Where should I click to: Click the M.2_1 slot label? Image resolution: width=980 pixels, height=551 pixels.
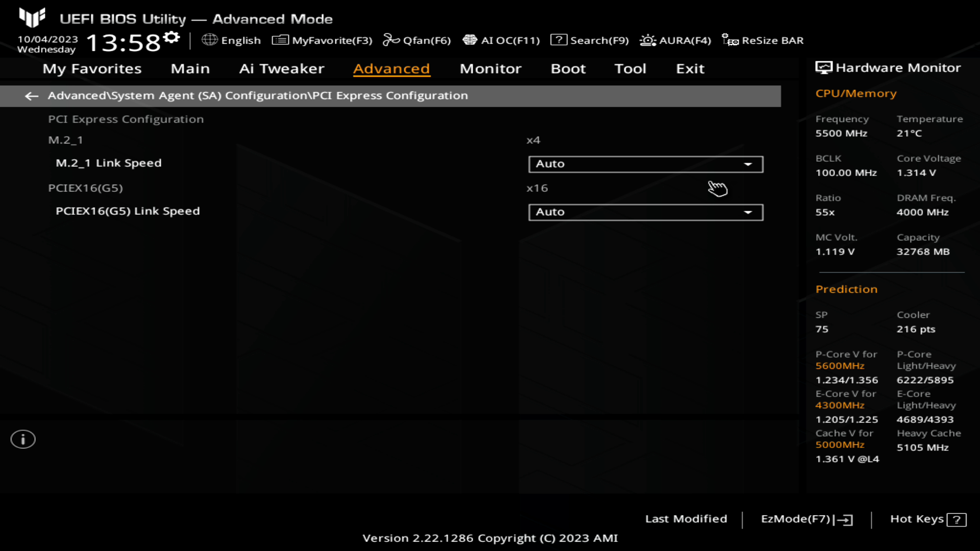[65, 140]
